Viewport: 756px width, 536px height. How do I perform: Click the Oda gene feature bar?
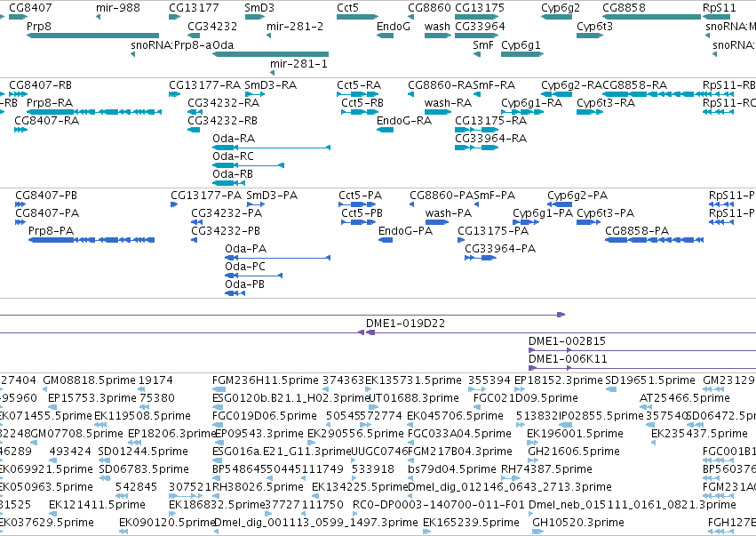tap(270, 54)
